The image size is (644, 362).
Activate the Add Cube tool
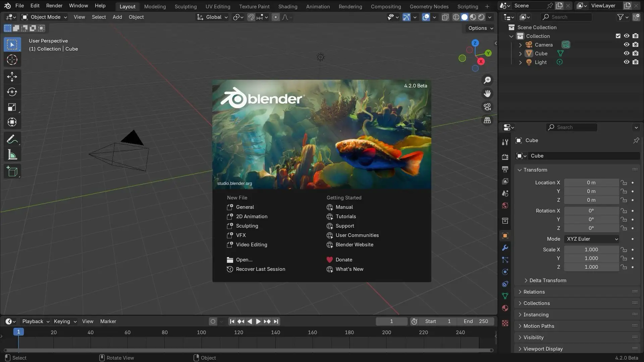(x=12, y=171)
